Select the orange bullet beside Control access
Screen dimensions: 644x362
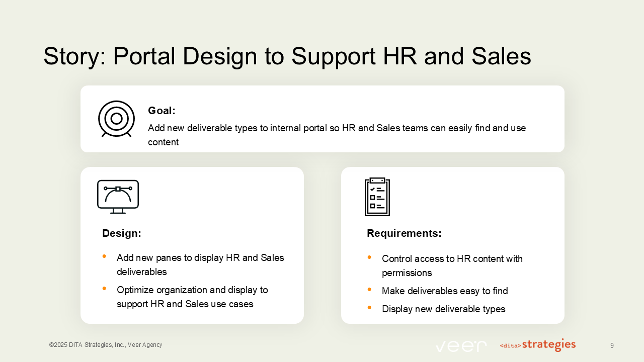(370, 256)
